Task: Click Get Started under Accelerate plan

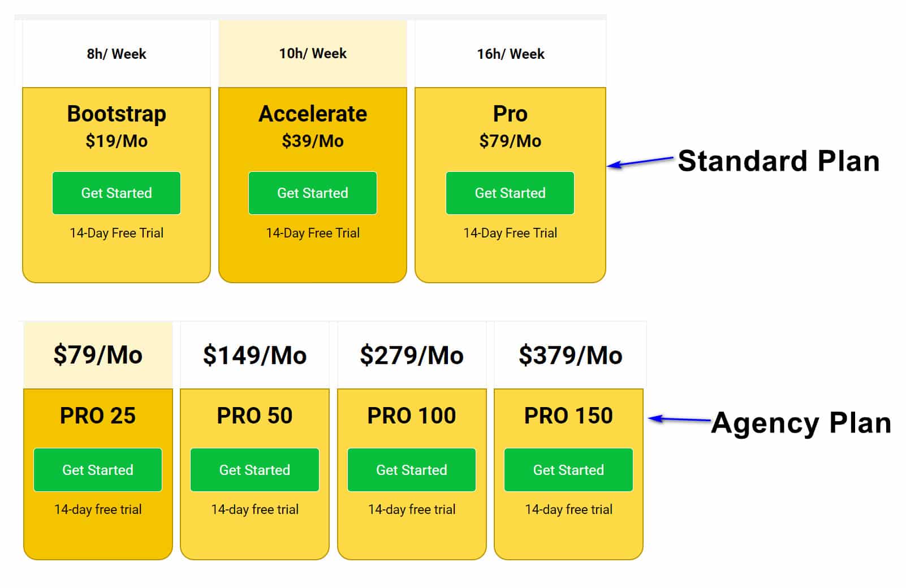Action: coord(312,193)
